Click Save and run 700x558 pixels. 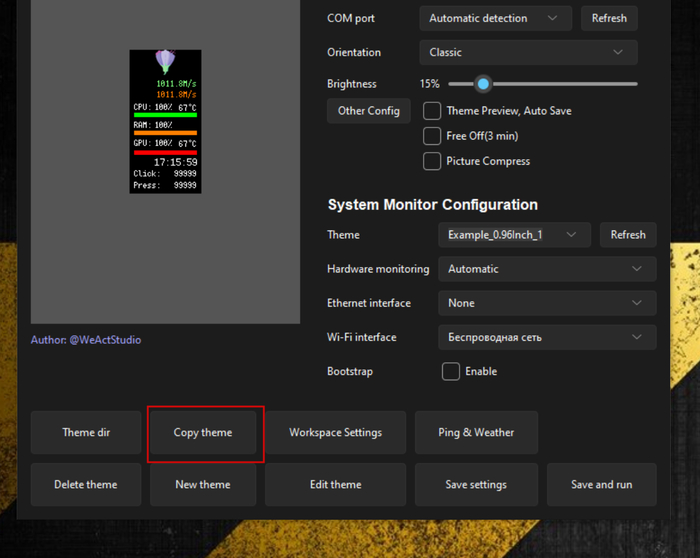click(601, 485)
